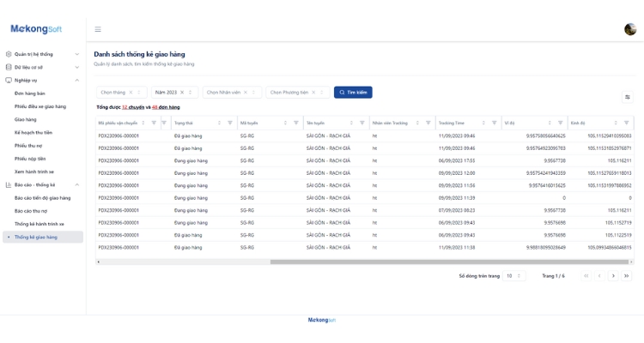Viewport: 644px width, 343px height.
Task: Go to the next page arrow
Action: pyautogui.click(x=613, y=276)
